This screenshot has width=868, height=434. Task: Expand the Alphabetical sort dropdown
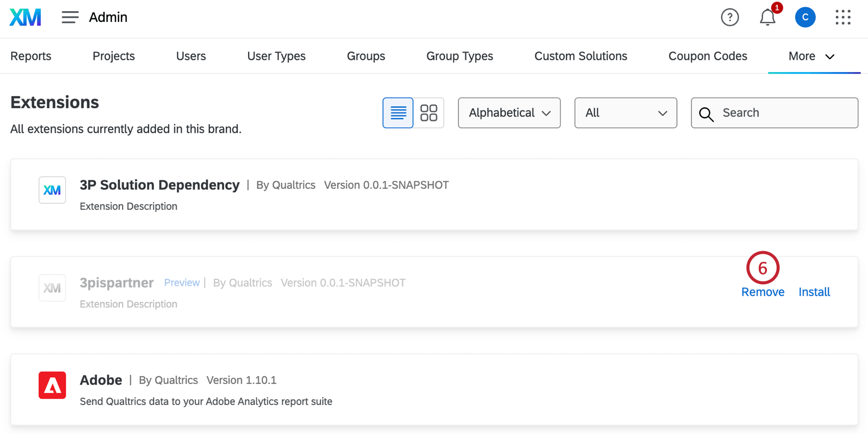click(509, 113)
